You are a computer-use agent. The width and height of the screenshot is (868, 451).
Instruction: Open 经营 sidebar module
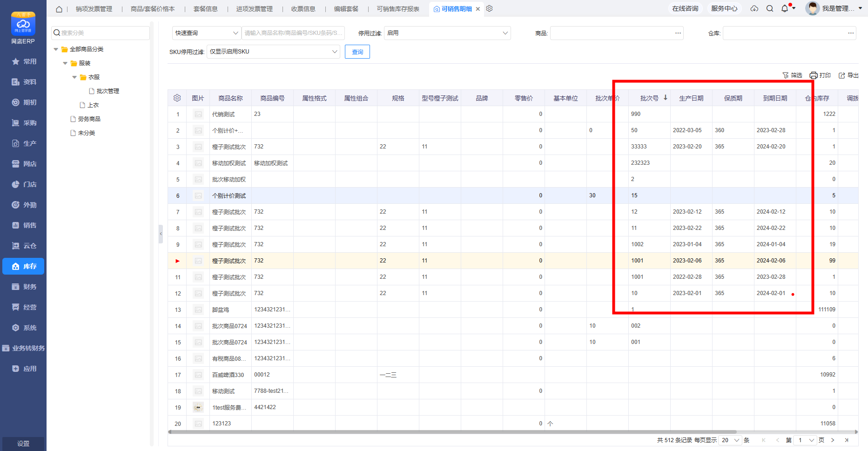[23, 307]
